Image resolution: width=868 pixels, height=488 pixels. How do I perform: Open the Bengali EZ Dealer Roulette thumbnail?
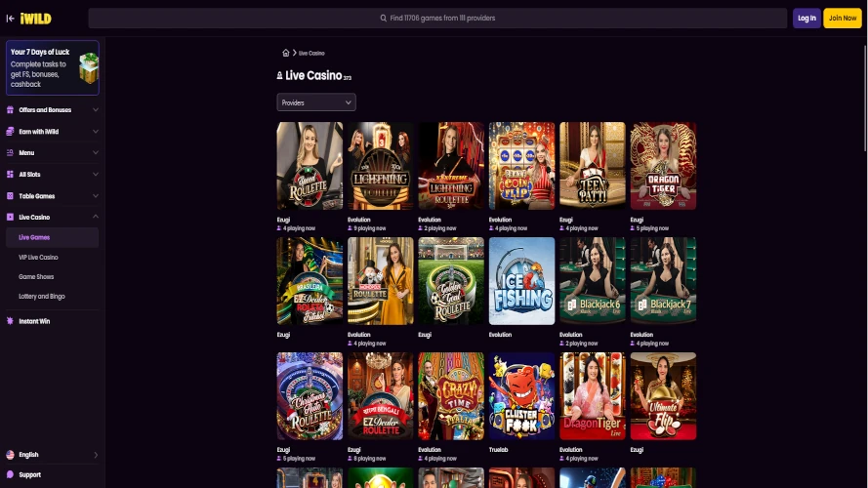[x=381, y=396]
